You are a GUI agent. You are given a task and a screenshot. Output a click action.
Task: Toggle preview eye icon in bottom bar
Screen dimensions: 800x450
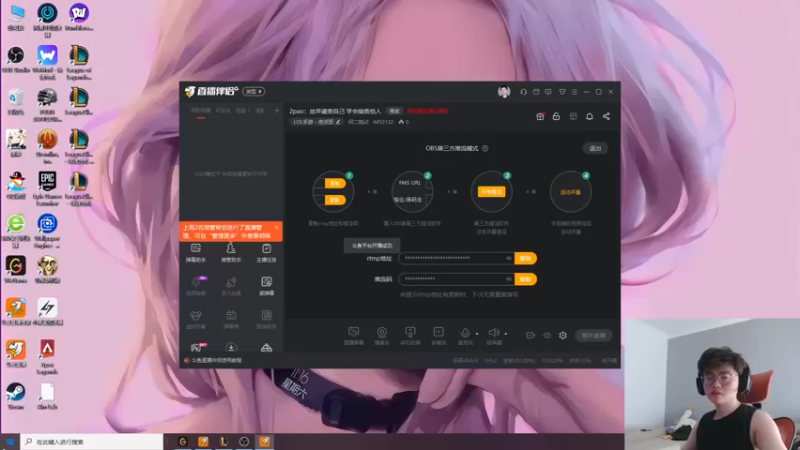pos(547,336)
